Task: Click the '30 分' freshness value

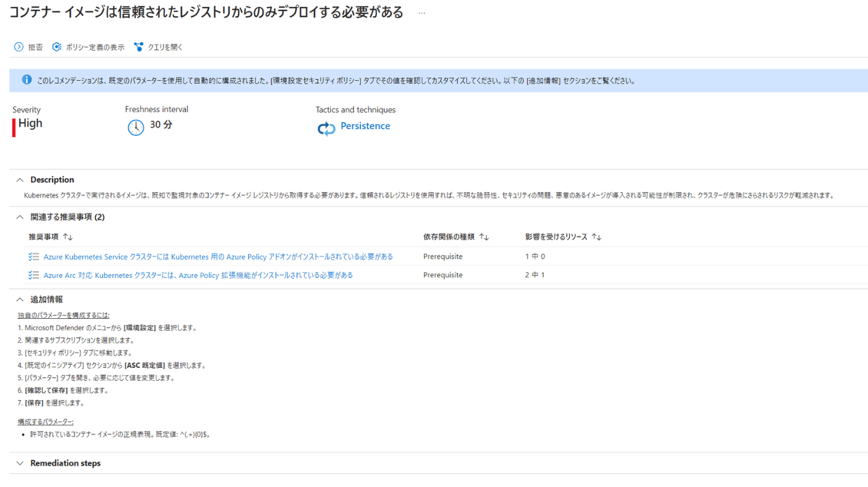Action: click(161, 125)
